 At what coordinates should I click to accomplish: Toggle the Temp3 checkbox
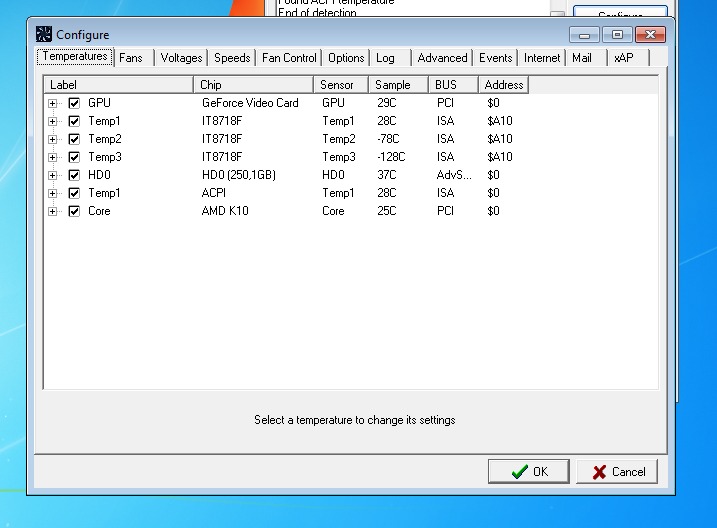[74, 157]
